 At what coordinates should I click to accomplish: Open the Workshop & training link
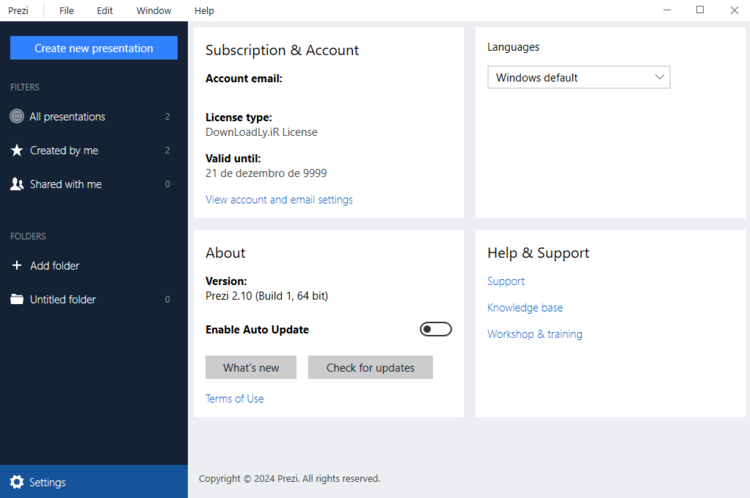coord(535,335)
